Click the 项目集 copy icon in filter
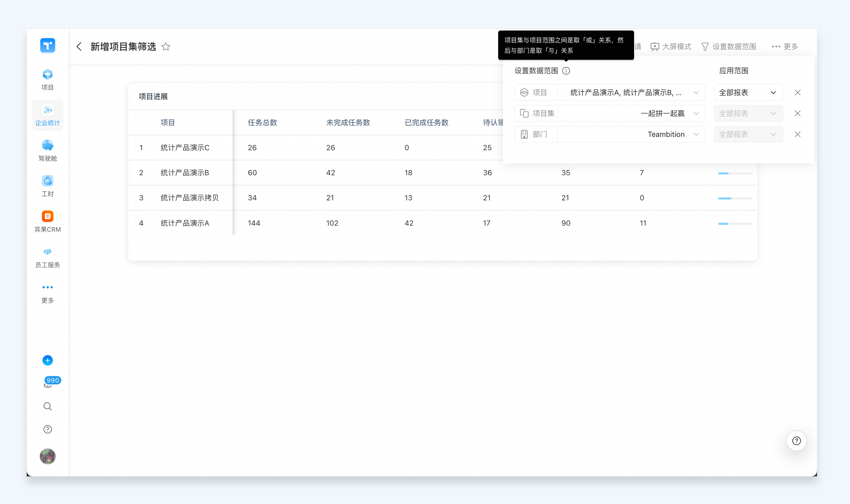 (524, 114)
